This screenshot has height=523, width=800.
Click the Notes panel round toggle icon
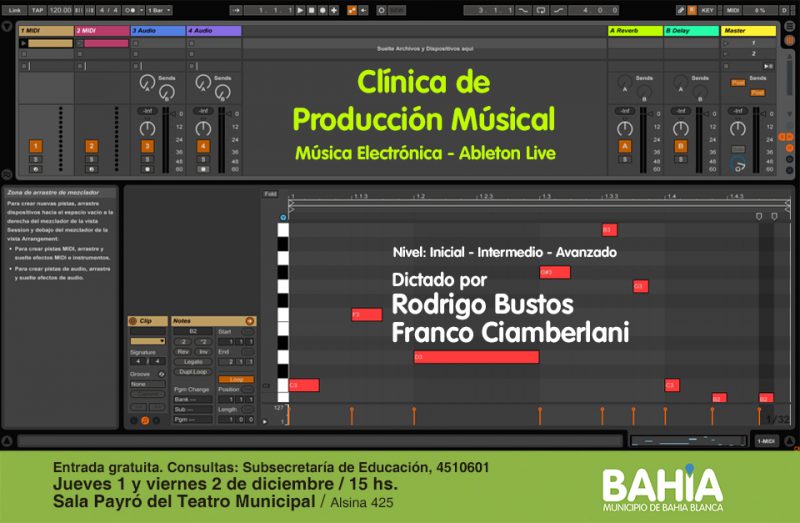click(x=250, y=321)
